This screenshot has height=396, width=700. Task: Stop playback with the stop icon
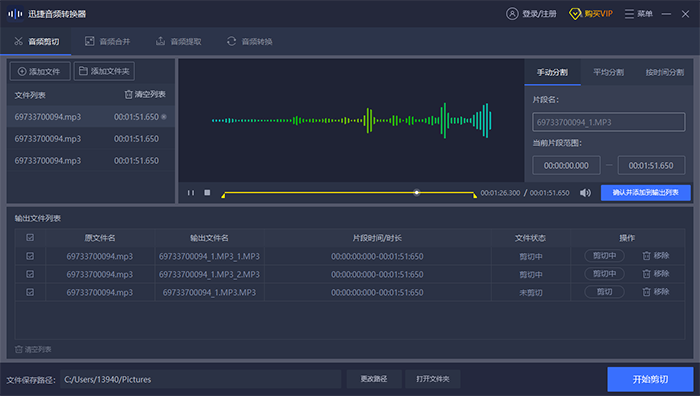click(207, 192)
